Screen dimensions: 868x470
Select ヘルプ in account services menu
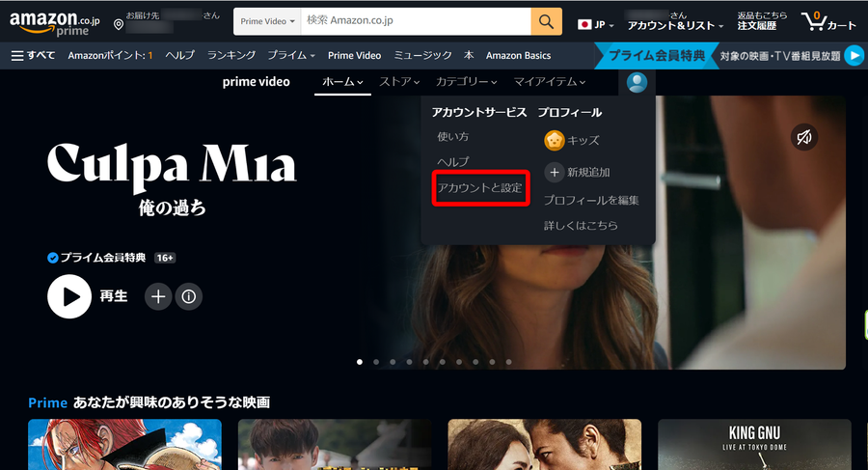pyautogui.click(x=453, y=162)
